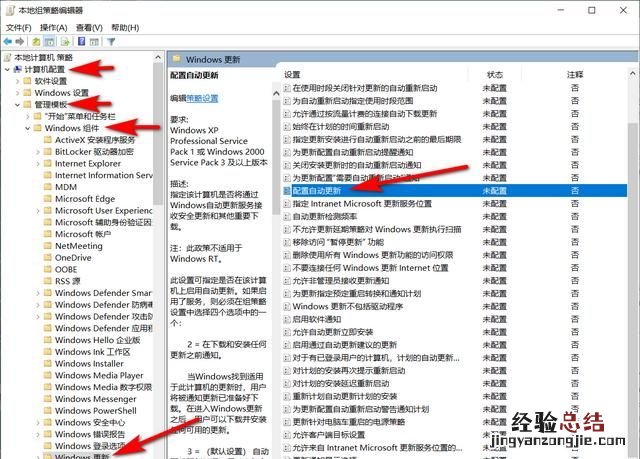
Task: Click the settings list scroll-up arrow
Action: tap(633, 74)
